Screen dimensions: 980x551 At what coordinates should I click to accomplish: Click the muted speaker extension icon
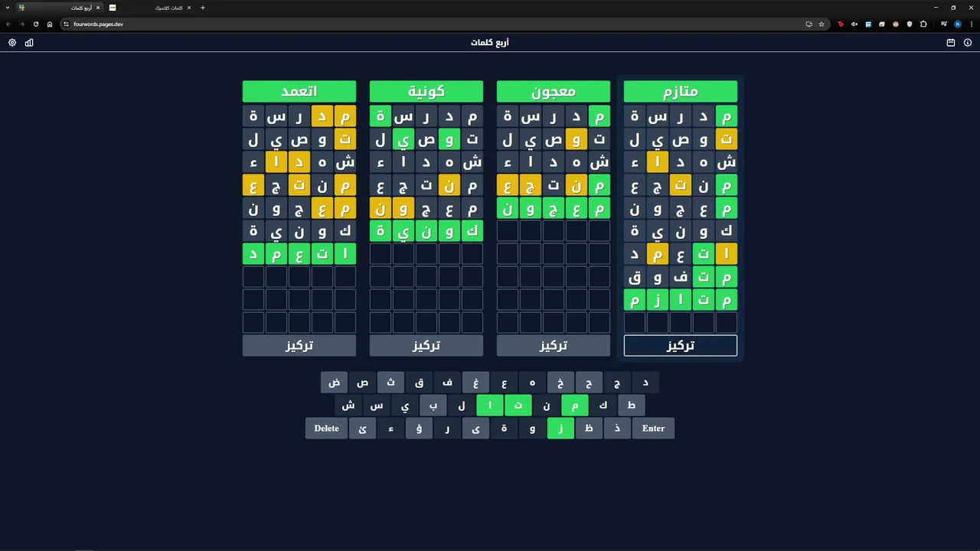coord(854,24)
